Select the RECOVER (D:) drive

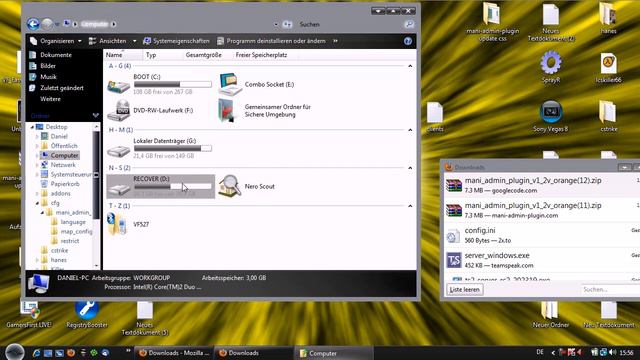click(160, 187)
